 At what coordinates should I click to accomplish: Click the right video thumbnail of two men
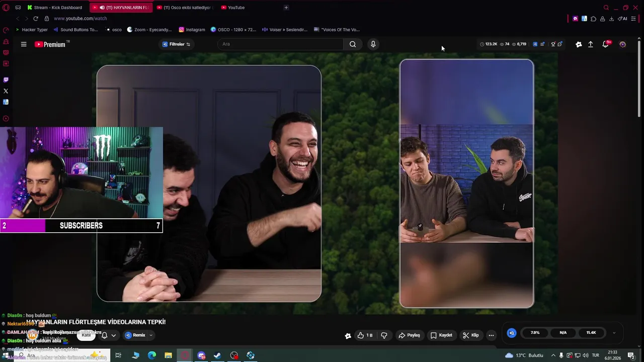pos(466,184)
